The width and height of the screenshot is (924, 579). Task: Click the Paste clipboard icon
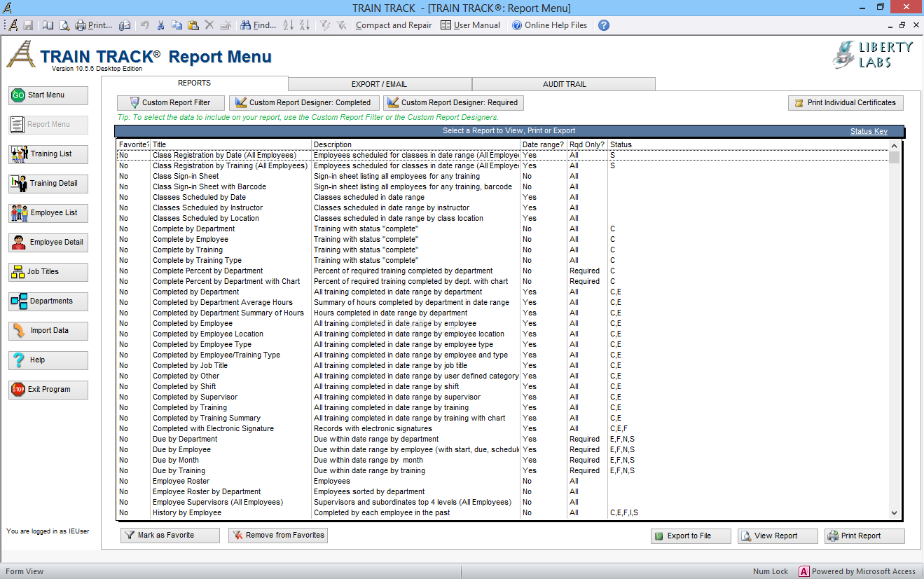point(193,25)
